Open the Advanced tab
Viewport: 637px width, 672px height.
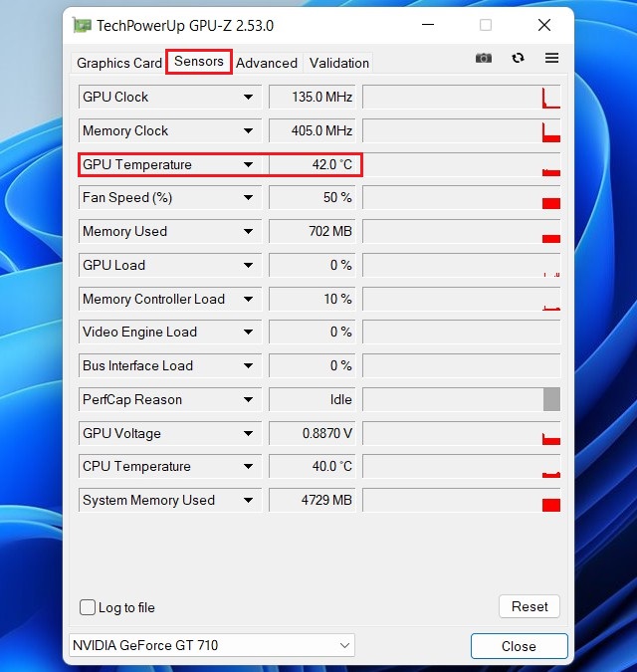click(x=267, y=63)
